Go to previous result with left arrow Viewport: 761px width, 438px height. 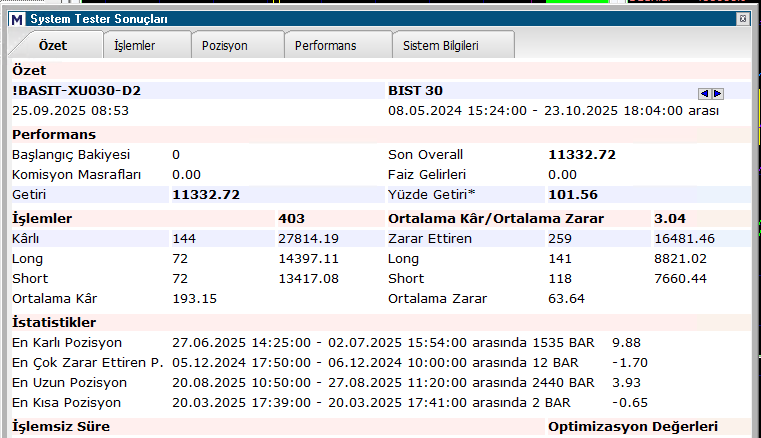pos(704,94)
